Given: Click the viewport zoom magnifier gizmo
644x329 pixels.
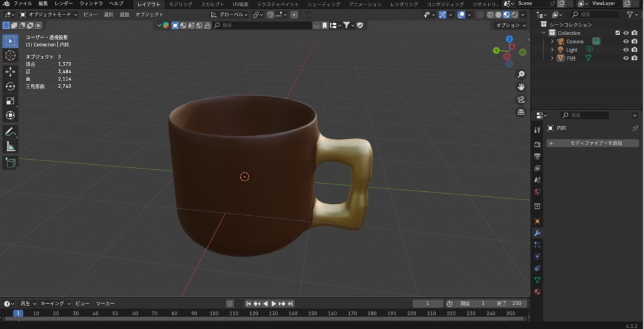Looking at the screenshot, I should [521, 74].
